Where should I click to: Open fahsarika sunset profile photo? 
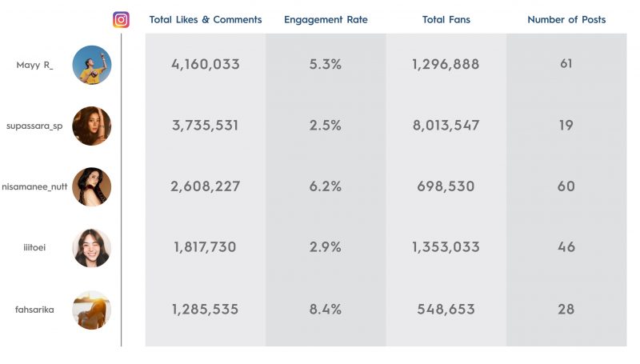92,310
